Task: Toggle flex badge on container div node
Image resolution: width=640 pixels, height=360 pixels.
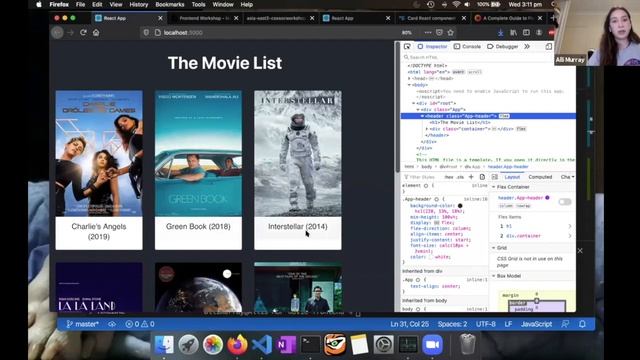Action: click(x=521, y=129)
